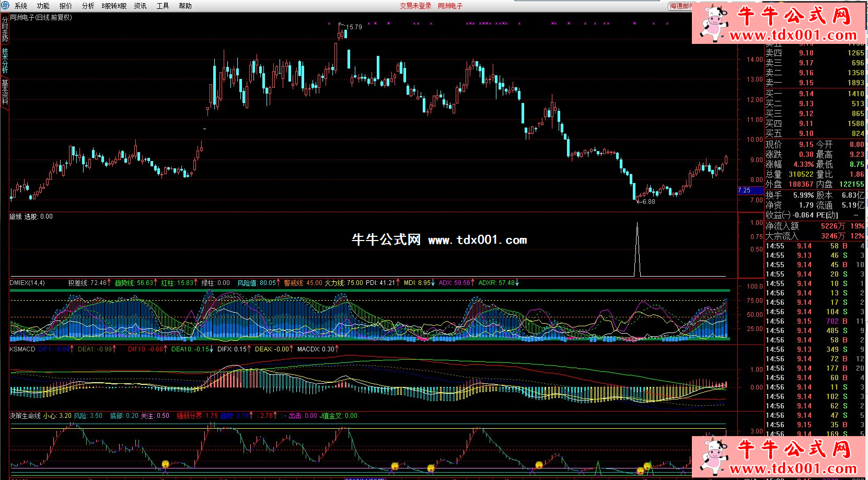The width and height of the screenshot is (868, 480).
Task: Switch to the 基本资料 side tab
Action: coord(5,92)
